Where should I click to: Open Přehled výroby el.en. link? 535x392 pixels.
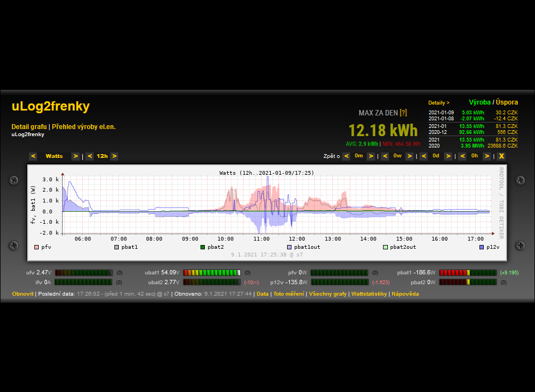click(84, 127)
